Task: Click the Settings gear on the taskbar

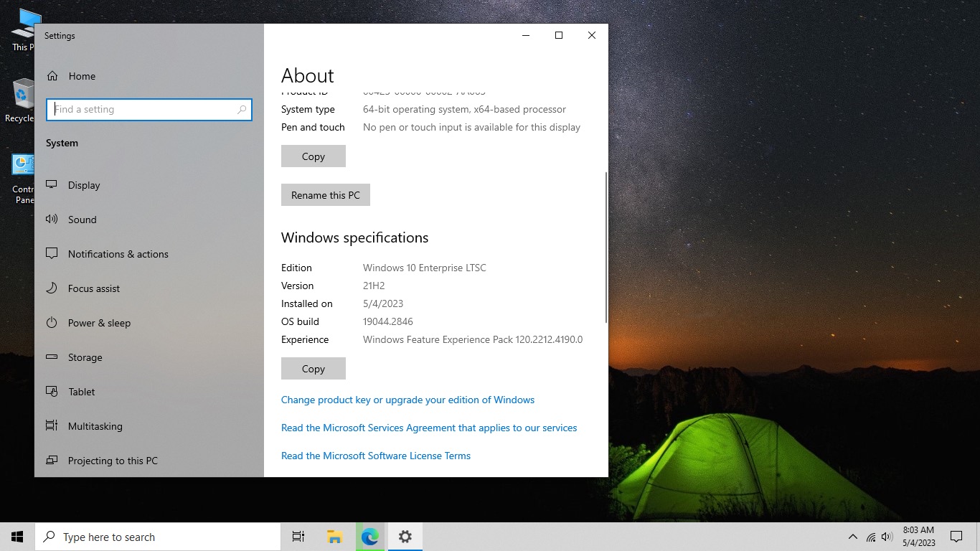Action: [405, 537]
